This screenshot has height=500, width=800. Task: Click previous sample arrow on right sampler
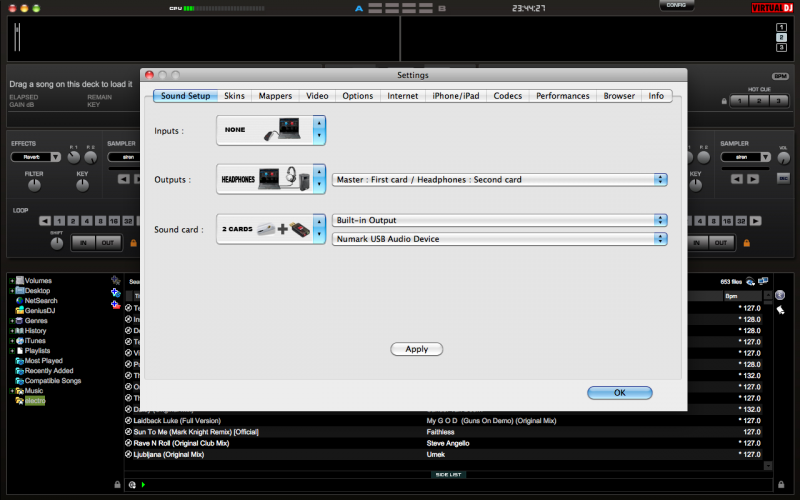pos(736,179)
